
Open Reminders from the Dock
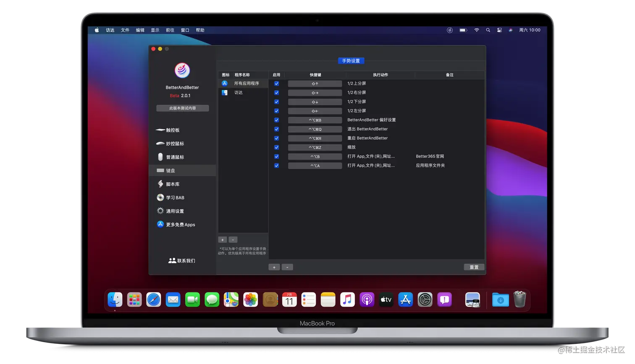[309, 300]
